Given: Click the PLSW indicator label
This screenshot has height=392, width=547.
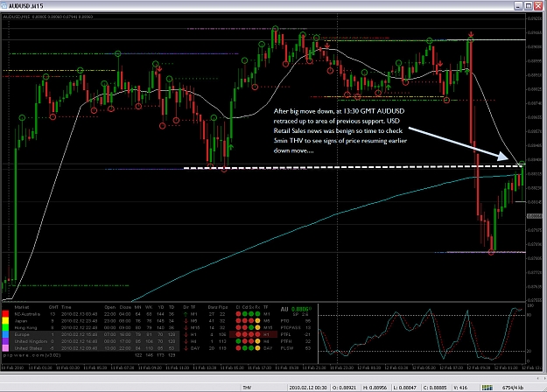Looking at the screenshot, I should tap(286, 348).
